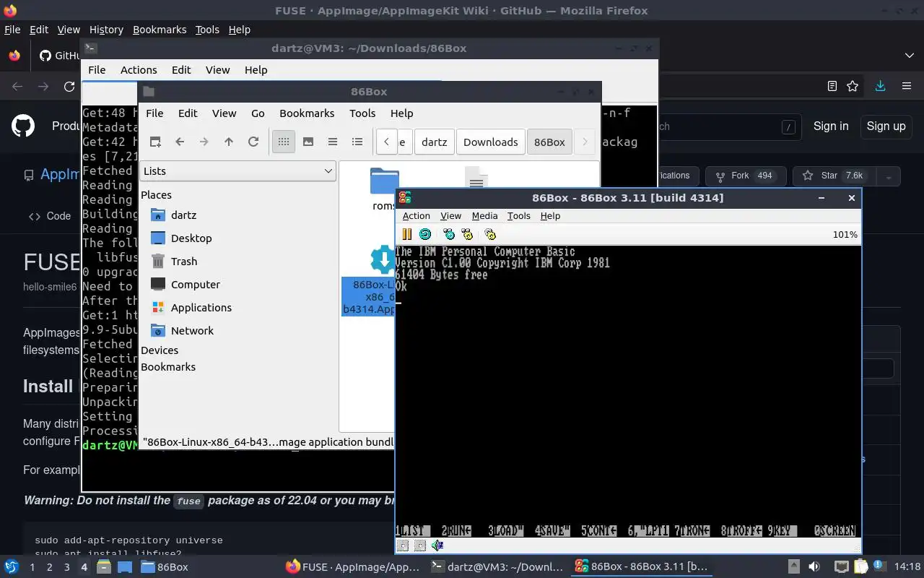This screenshot has width=924, height=578.
Task: Click the teal hard reset icon in 86Box
Action: coord(425,234)
